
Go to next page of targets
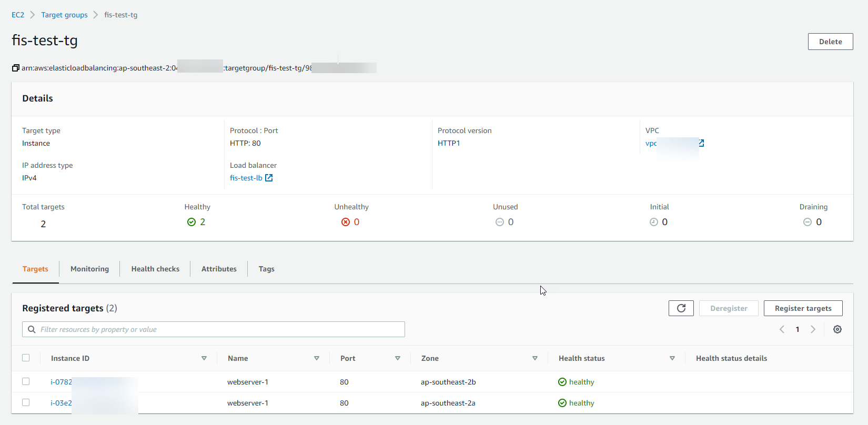(813, 329)
